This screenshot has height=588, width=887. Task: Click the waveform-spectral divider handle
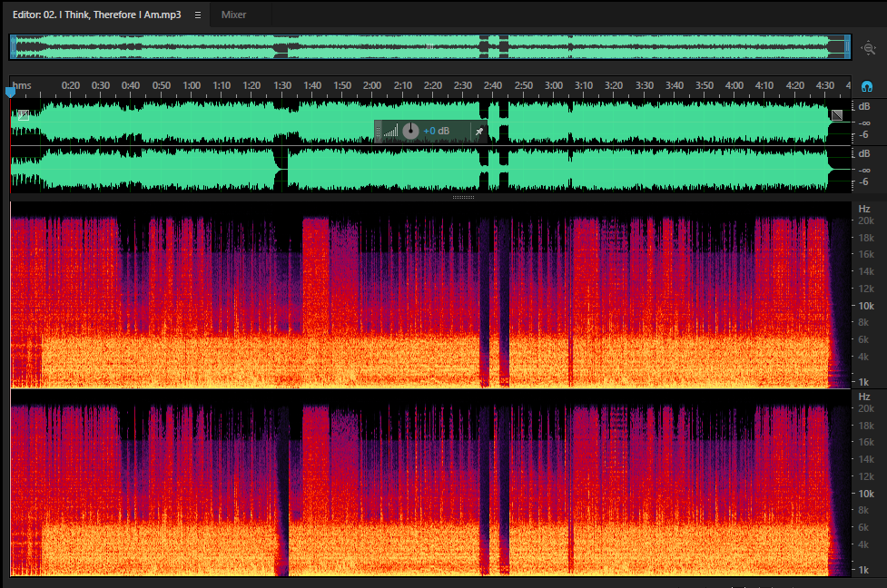[463, 197]
